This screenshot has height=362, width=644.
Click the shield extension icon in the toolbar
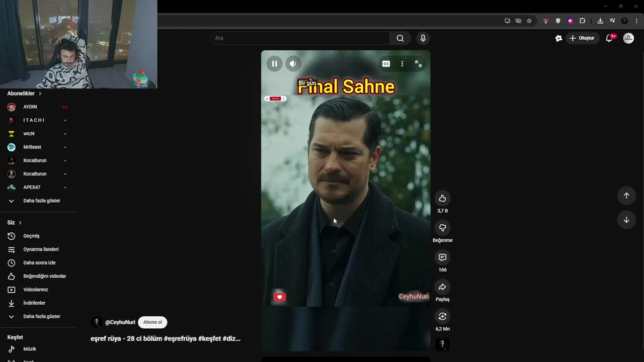(x=558, y=21)
